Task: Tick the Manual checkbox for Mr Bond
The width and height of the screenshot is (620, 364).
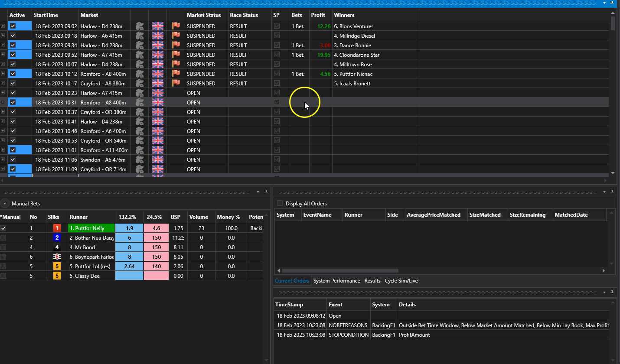Action: coord(3,247)
